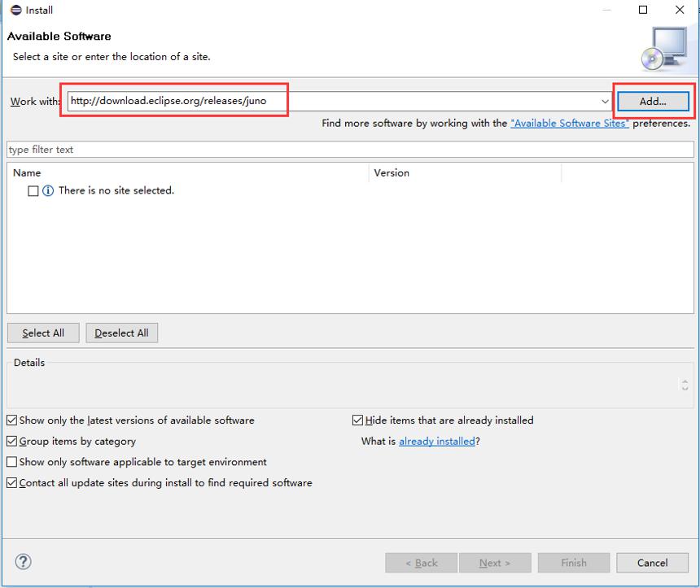Screen dimensions: 700x588
Task: Click the Help question mark icon
Action: click(23, 562)
